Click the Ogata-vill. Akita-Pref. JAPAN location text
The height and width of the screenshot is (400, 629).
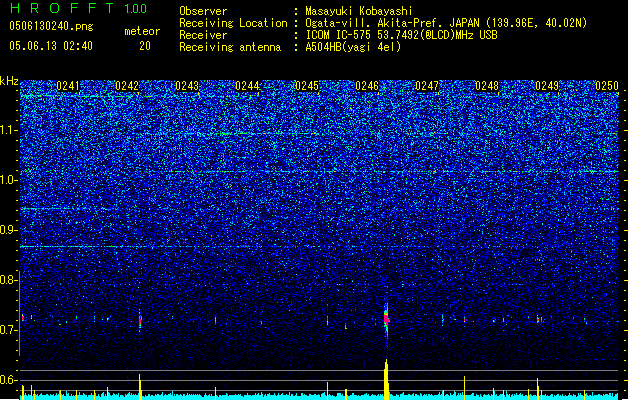coord(446,23)
